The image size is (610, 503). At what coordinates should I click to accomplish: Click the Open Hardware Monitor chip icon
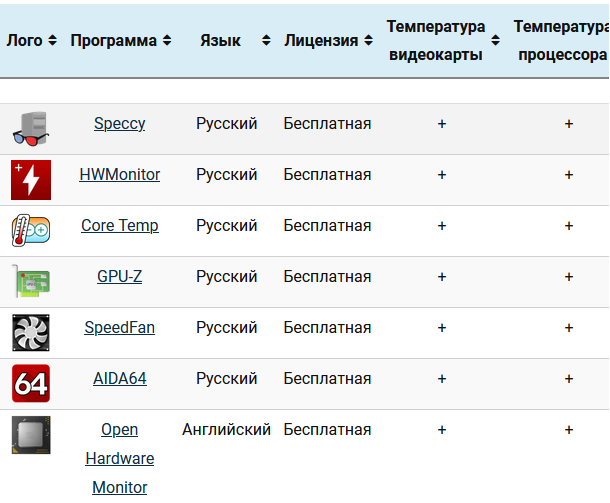click(30, 435)
